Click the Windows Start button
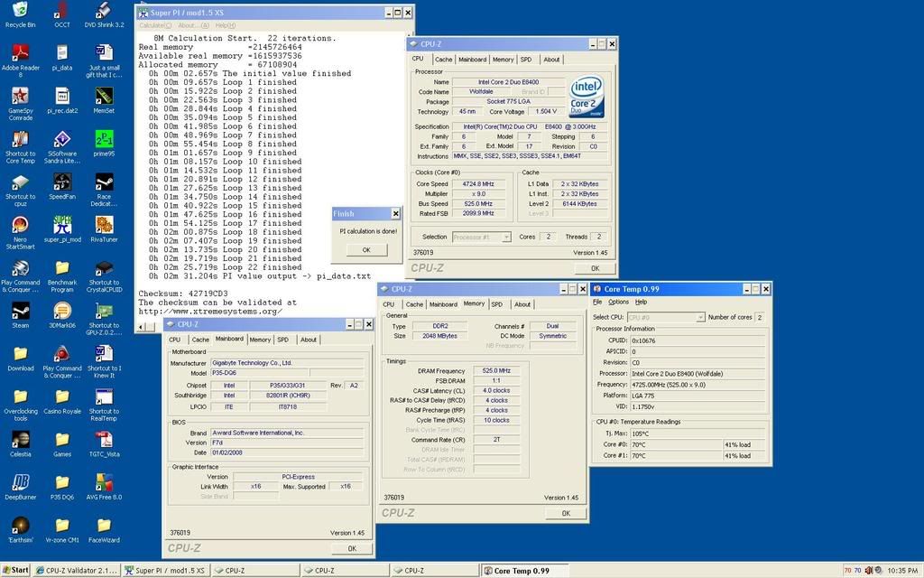This screenshot has width=924, height=578. coord(16,571)
